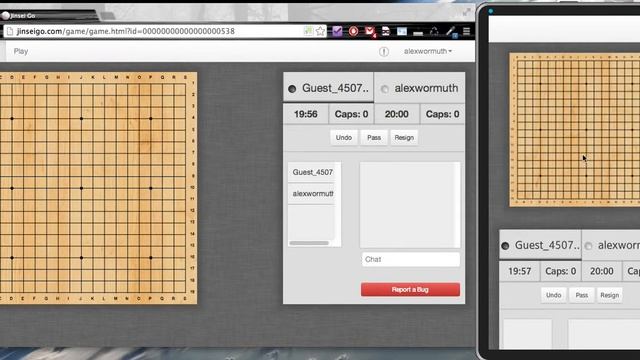The image size is (640, 360).
Task: Click the page icon beside the URL
Action: pyautogui.click(x=10, y=31)
